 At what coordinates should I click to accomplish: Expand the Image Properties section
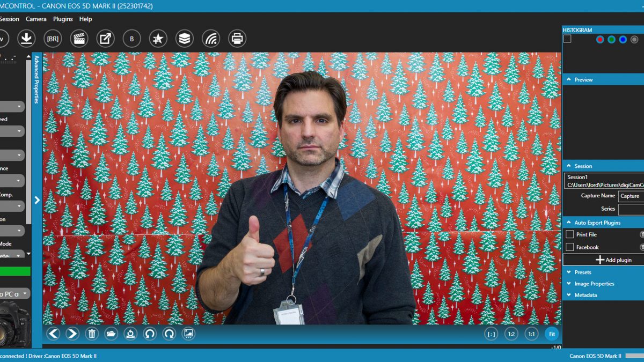point(594,284)
